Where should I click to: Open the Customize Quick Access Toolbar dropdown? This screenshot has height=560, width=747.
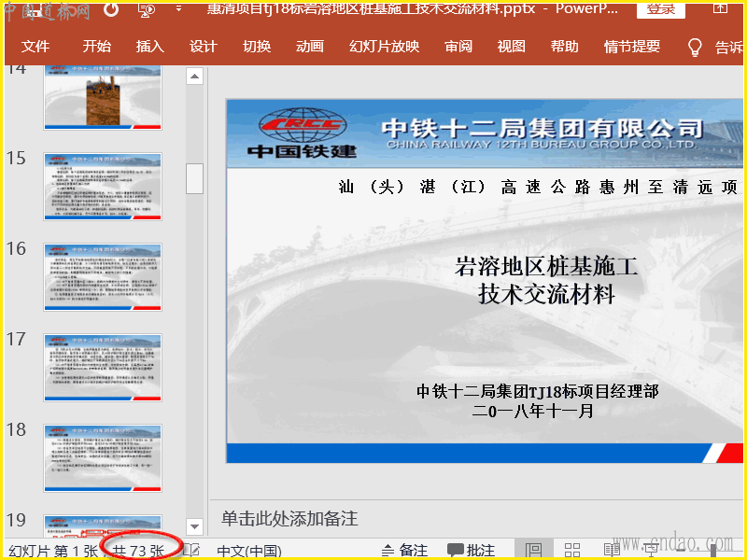(178, 8)
